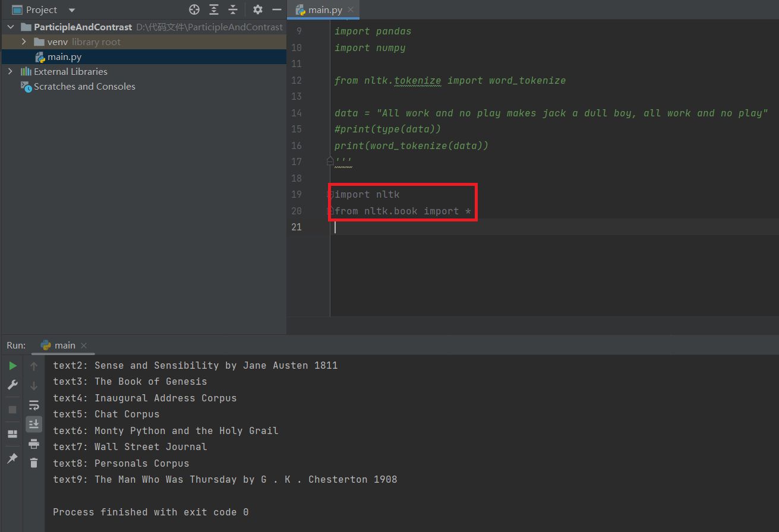This screenshot has width=779, height=532.
Task: Click 'text3: The Book of Genesis' line
Action: coord(130,381)
